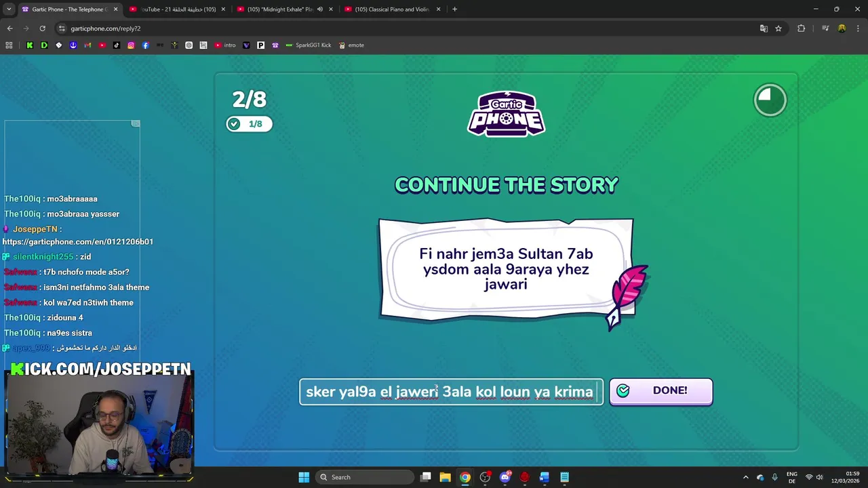Switch to the Classical Piano and Violin tab
This screenshot has height=488, width=868.
[x=392, y=9]
